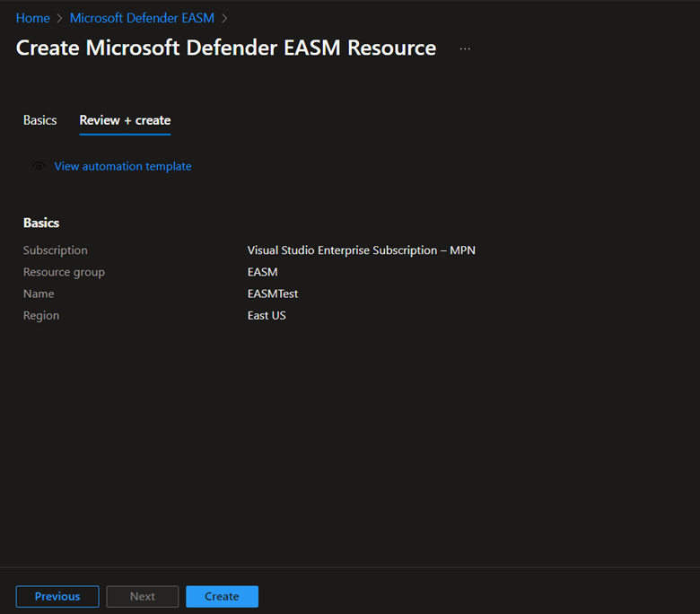This screenshot has height=614, width=700.
Task: Click the Basics section heading
Action: pyautogui.click(x=41, y=223)
